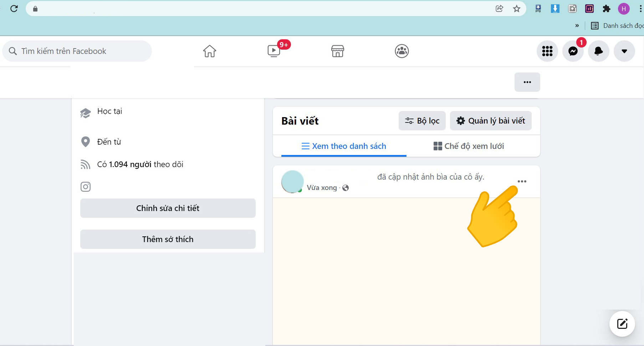Open the Facebook apps grid menu
This screenshot has height=346, width=644.
click(x=547, y=51)
